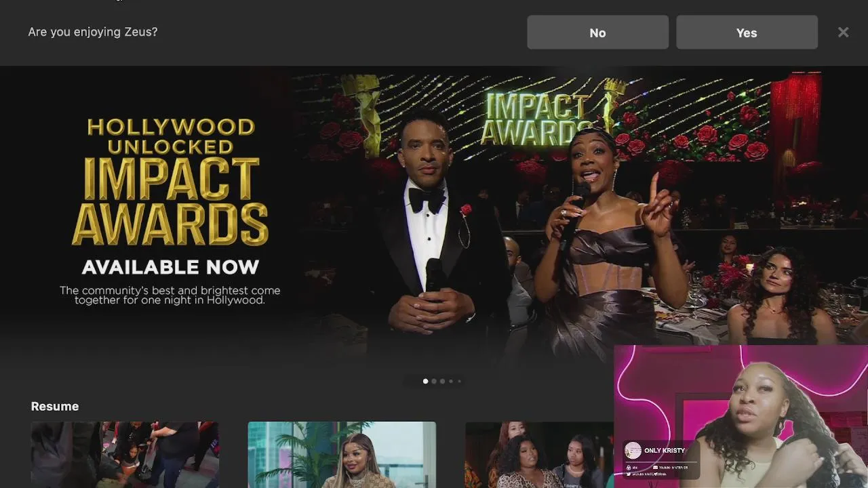Dismiss the Zeus feedback prompt with X
Image resolution: width=868 pixels, height=488 pixels.
(843, 32)
